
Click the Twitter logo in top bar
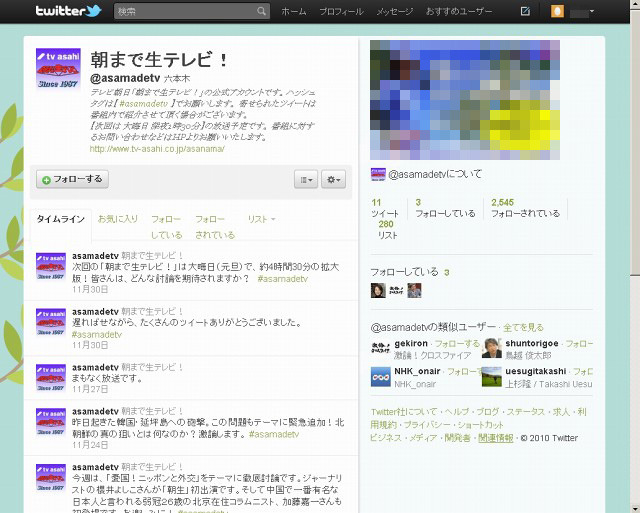point(68,11)
